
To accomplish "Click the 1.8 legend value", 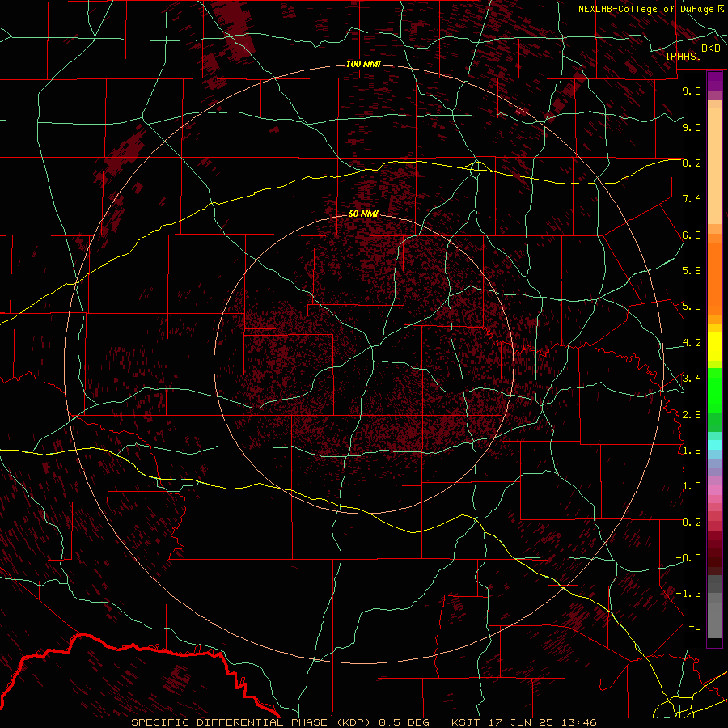I will click(692, 451).
